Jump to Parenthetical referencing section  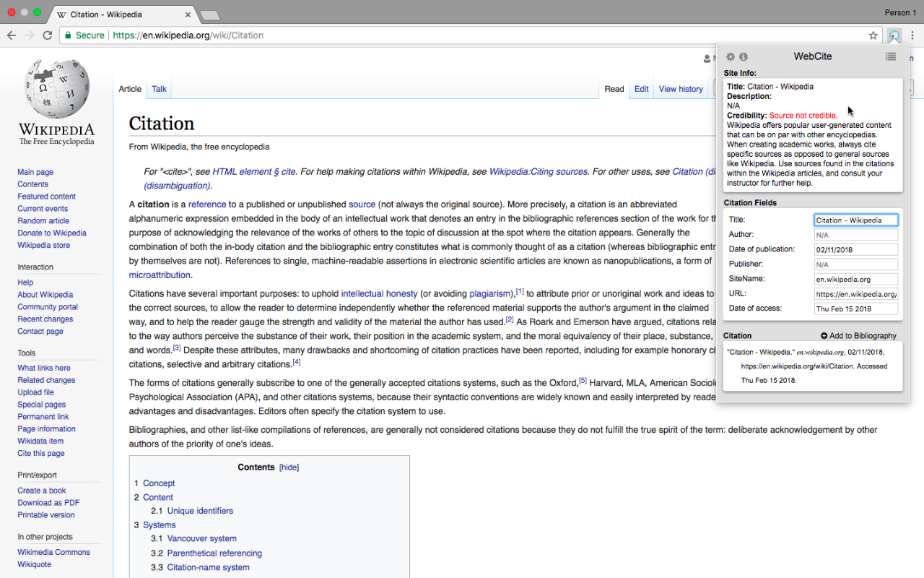point(214,553)
